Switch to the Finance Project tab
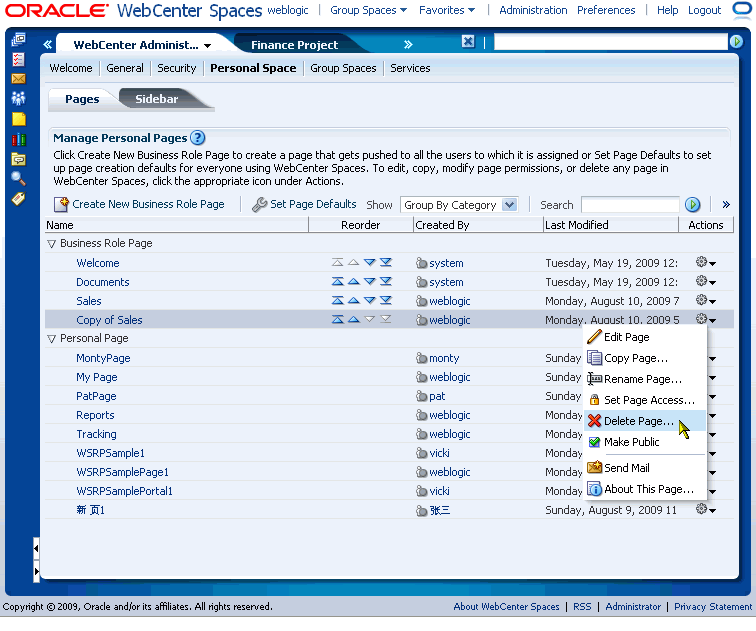756x631 pixels. [294, 45]
